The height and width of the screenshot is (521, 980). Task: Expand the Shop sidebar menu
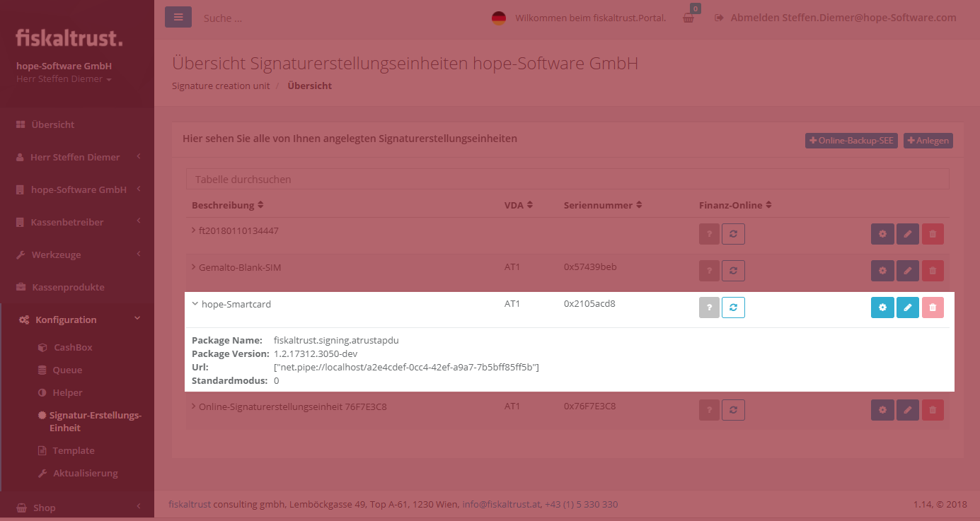(x=77, y=508)
